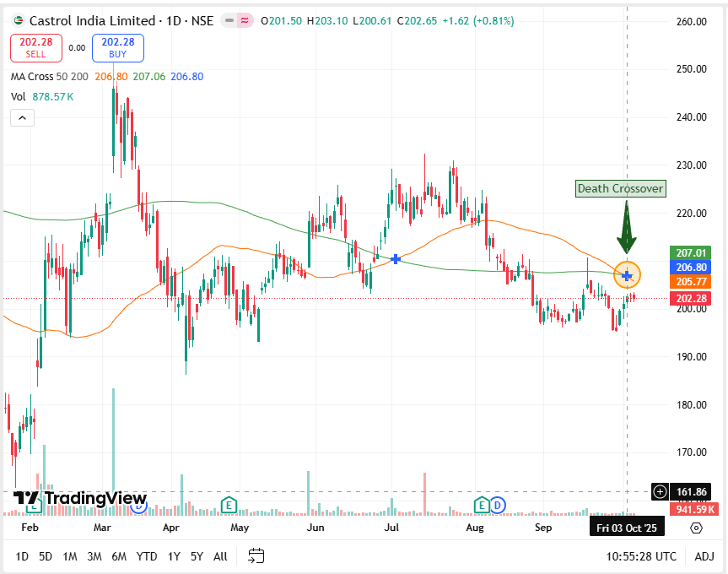Toggle the ADJ adjusted data button
This screenshot has height=574, width=728.
pos(704,556)
